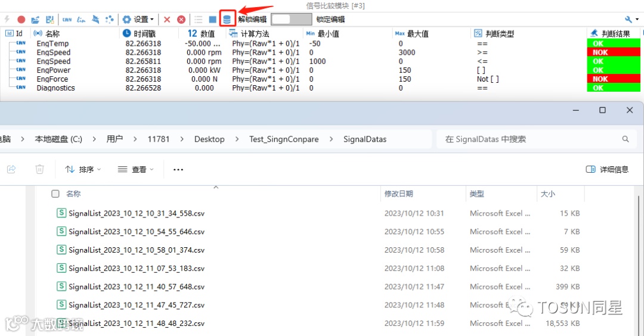The image size is (644, 336).
Task: Expand chevron after 本地磁盘 (C:) breadcrumb
Action: click(94, 139)
